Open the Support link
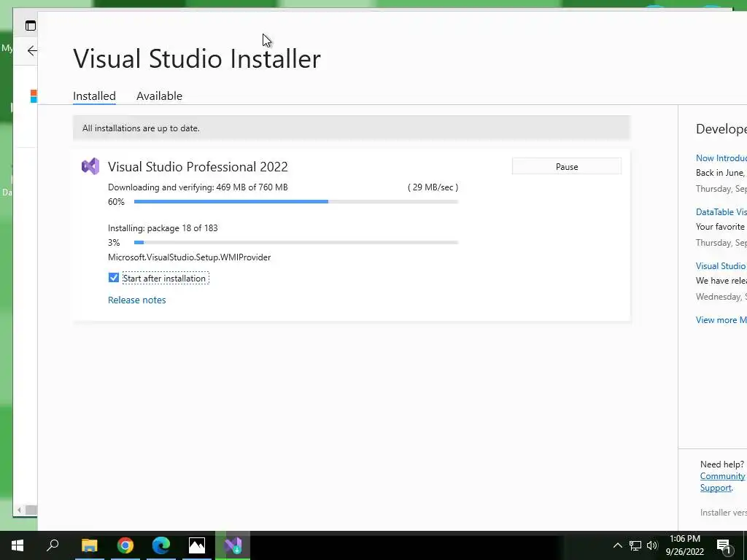Image resolution: width=747 pixels, height=560 pixels. (x=716, y=488)
